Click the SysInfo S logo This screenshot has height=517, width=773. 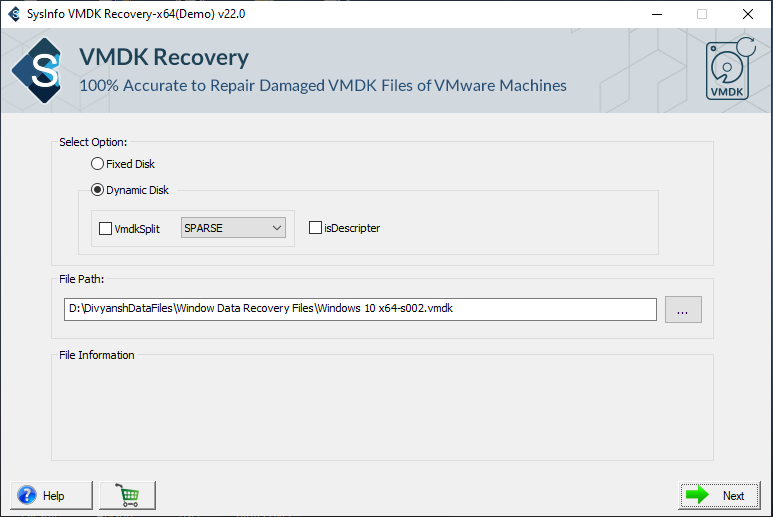pos(38,70)
